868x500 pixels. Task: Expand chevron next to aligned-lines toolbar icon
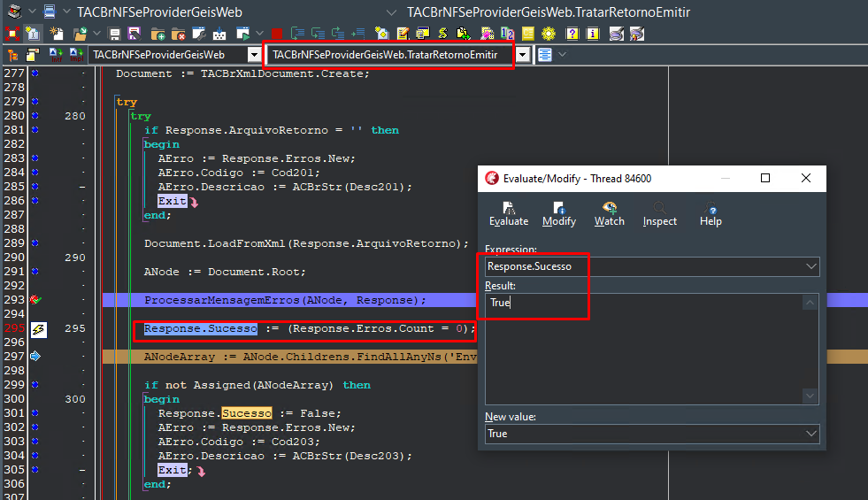tap(563, 54)
